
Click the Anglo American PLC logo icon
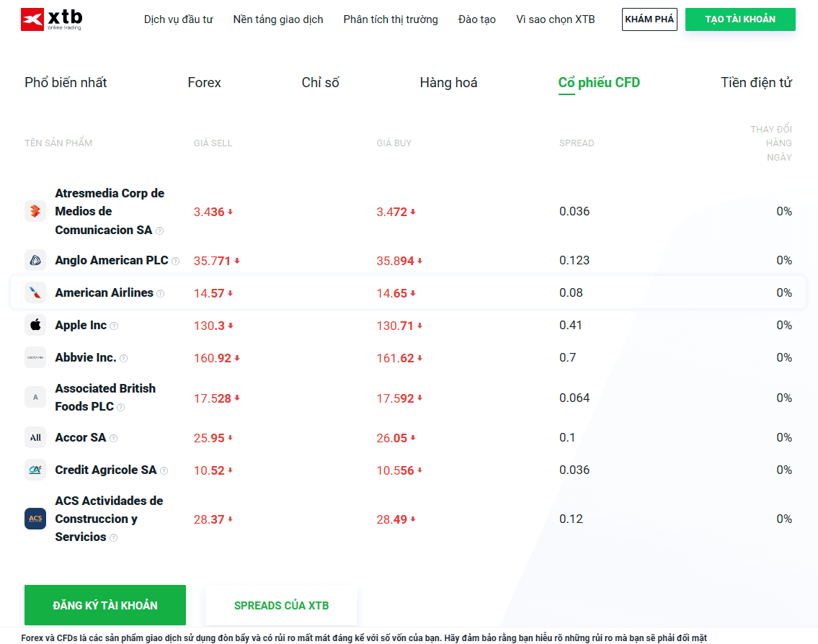coord(35,260)
